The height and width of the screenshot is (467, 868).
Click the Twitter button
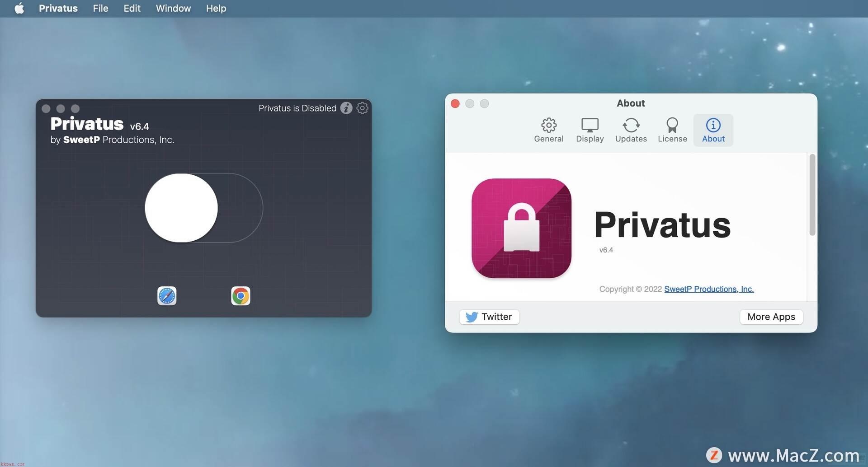tap(489, 317)
